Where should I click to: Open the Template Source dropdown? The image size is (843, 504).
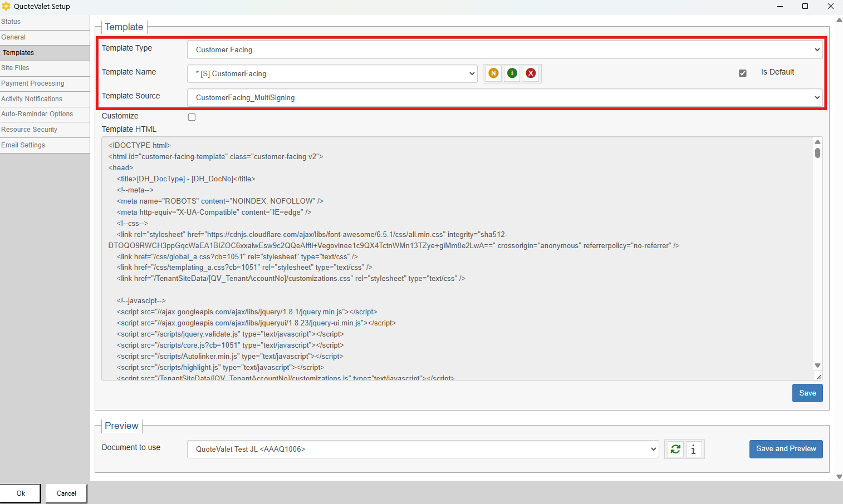pyautogui.click(x=505, y=97)
